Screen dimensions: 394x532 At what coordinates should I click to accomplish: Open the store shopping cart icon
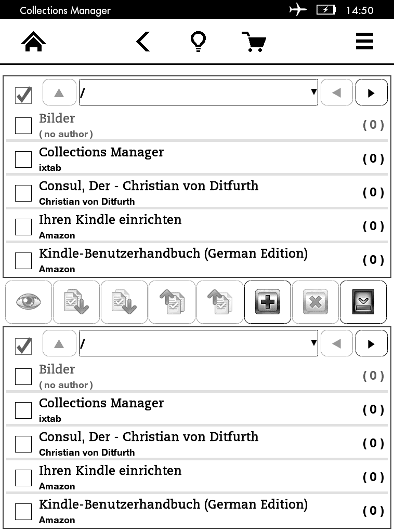click(x=254, y=42)
